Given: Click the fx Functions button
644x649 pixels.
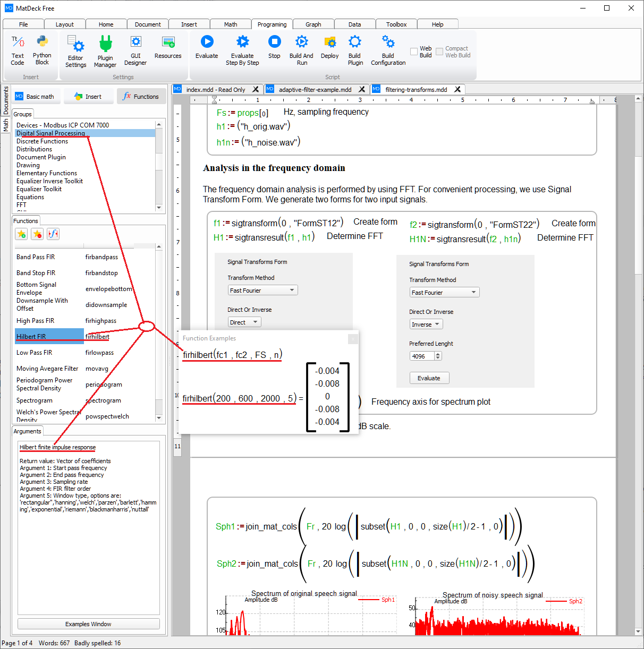Looking at the screenshot, I should [x=141, y=97].
